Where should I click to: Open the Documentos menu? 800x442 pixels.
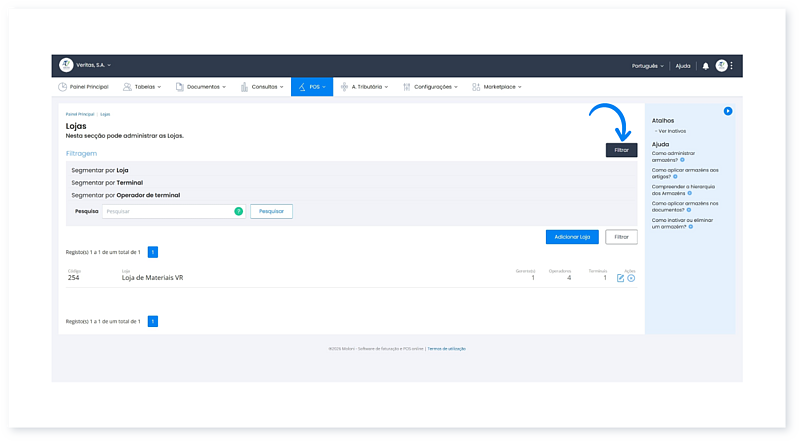tap(201, 87)
